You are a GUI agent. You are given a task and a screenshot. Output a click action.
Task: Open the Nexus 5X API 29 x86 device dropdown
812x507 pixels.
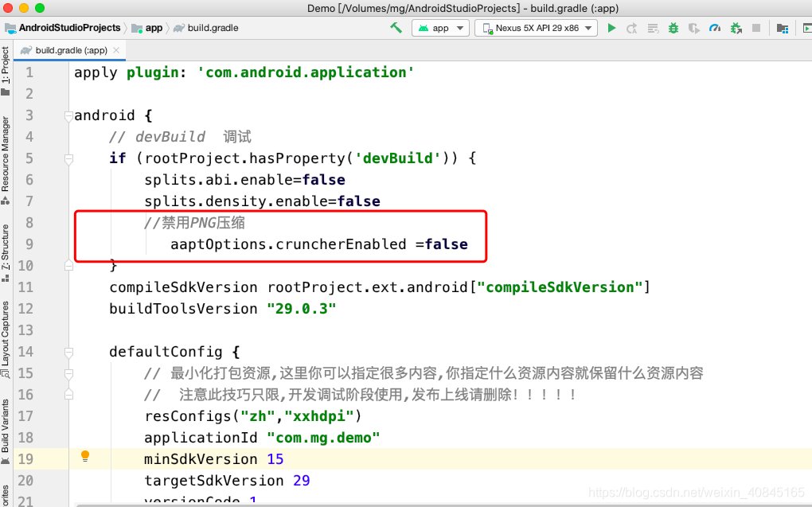coord(536,28)
